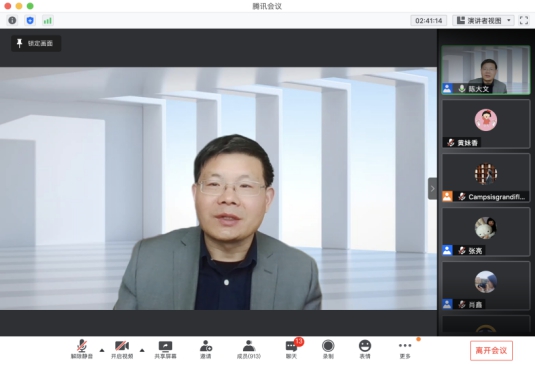Open the More options menu
This screenshot has height=365, width=535.
click(405, 350)
